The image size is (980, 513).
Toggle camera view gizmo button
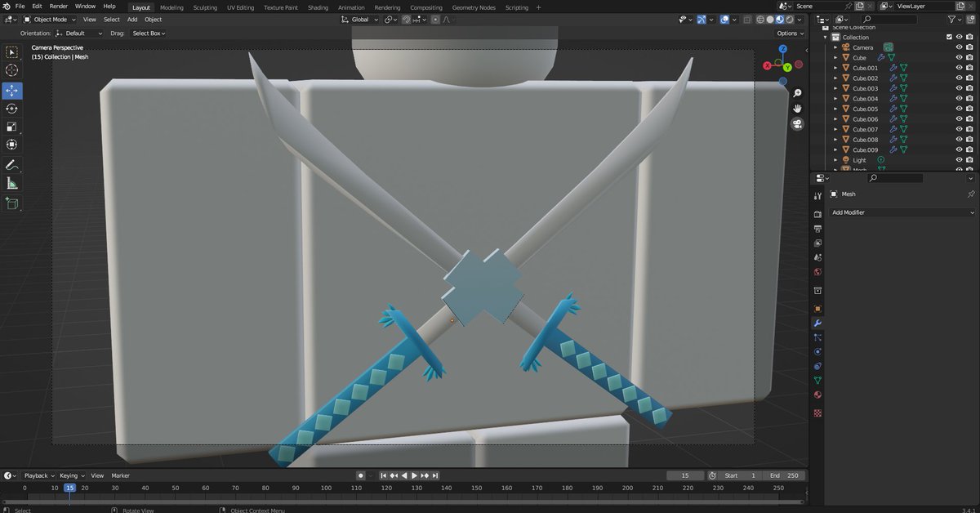point(797,124)
